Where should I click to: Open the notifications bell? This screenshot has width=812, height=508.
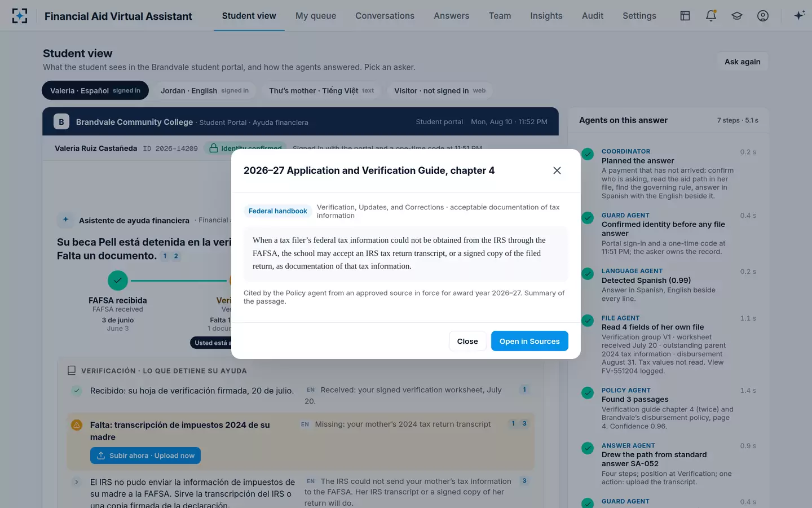[711, 16]
